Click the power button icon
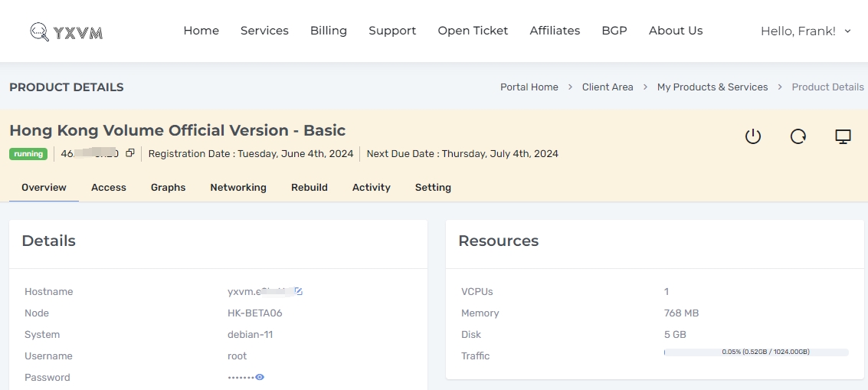Screen dimensions: 868x390 753,136
